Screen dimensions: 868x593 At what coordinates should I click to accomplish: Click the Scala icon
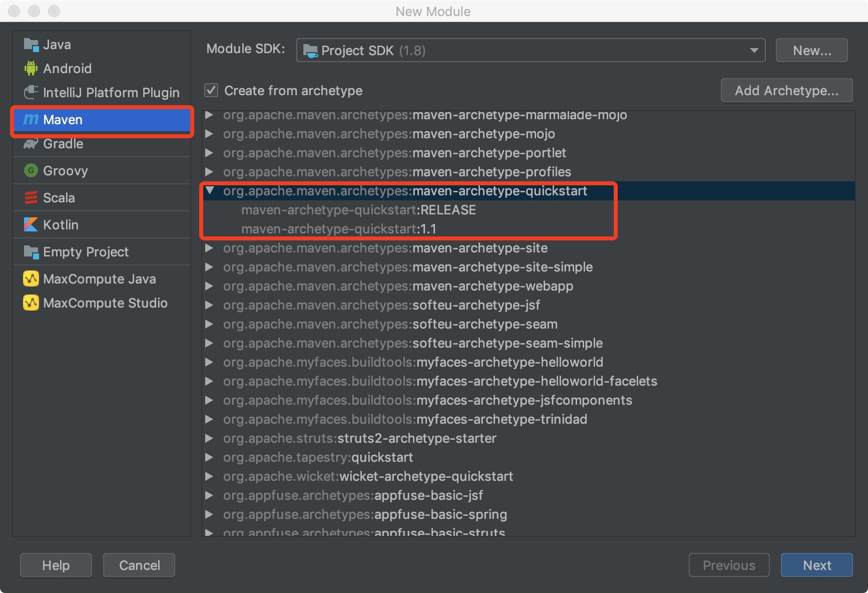pyautogui.click(x=31, y=197)
